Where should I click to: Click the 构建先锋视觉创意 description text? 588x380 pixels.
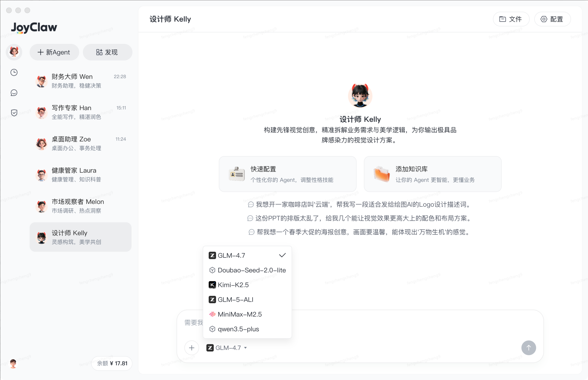click(x=360, y=135)
